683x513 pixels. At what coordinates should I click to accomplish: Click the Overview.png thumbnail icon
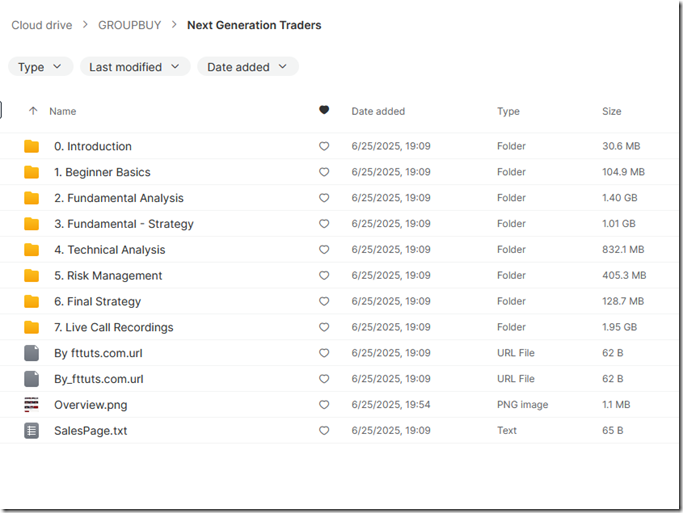pos(31,405)
